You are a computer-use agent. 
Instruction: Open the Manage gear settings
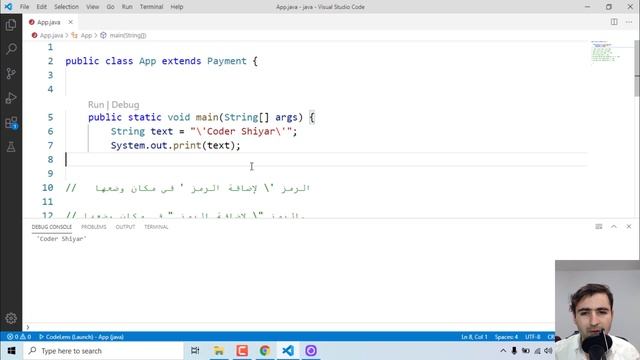coord(11,318)
